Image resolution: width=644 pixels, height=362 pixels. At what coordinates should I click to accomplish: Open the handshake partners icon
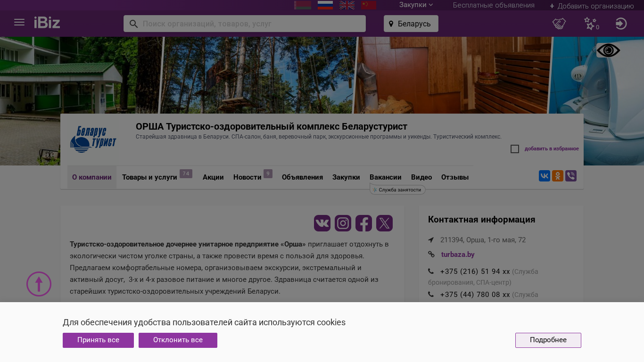tap(559, 24)
